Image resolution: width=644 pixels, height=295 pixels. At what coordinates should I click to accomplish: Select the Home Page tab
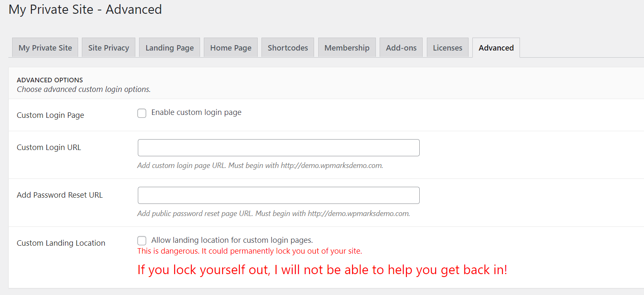click(x=231, y=47)
